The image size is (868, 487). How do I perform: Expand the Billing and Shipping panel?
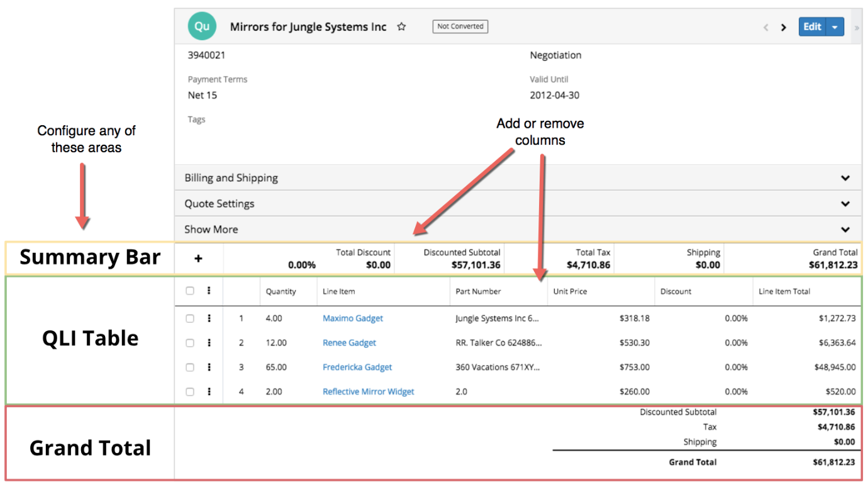click(845, 178)
